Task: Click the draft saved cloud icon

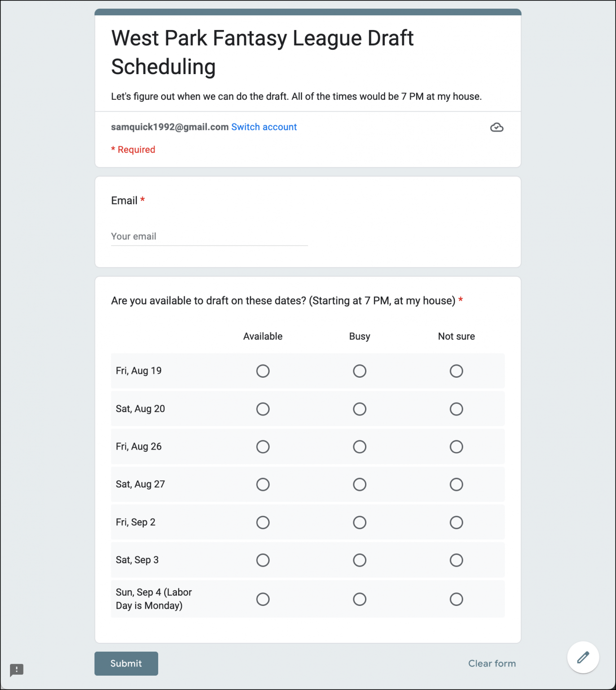Action: coord(497,127)
